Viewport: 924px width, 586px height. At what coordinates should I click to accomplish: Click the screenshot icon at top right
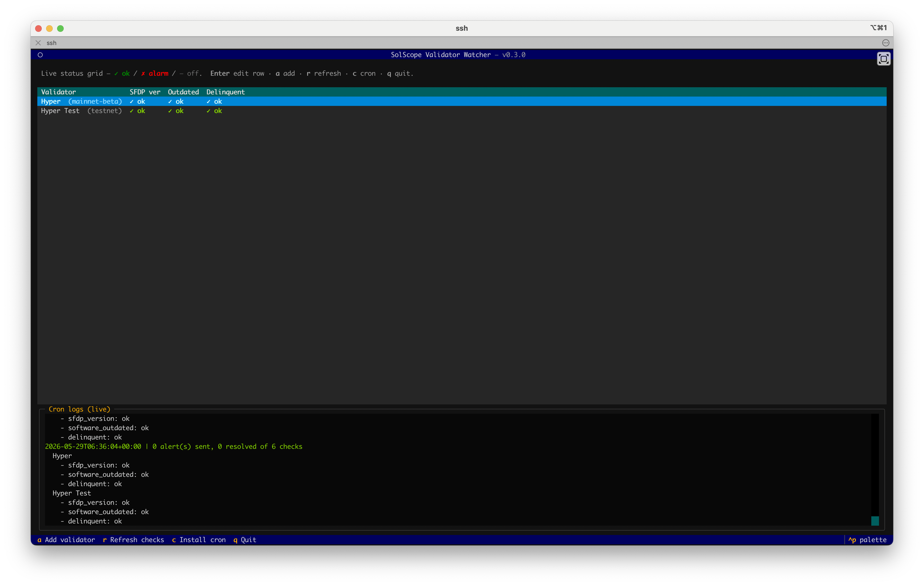(x=883, y=59)
